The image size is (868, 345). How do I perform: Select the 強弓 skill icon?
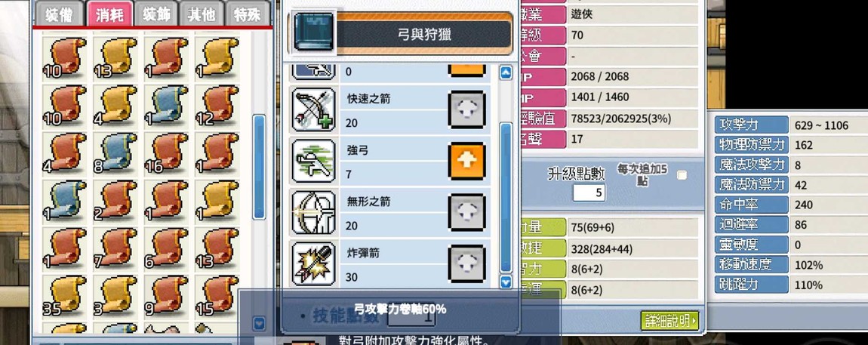pyautogui.click(x=313, y=161)
